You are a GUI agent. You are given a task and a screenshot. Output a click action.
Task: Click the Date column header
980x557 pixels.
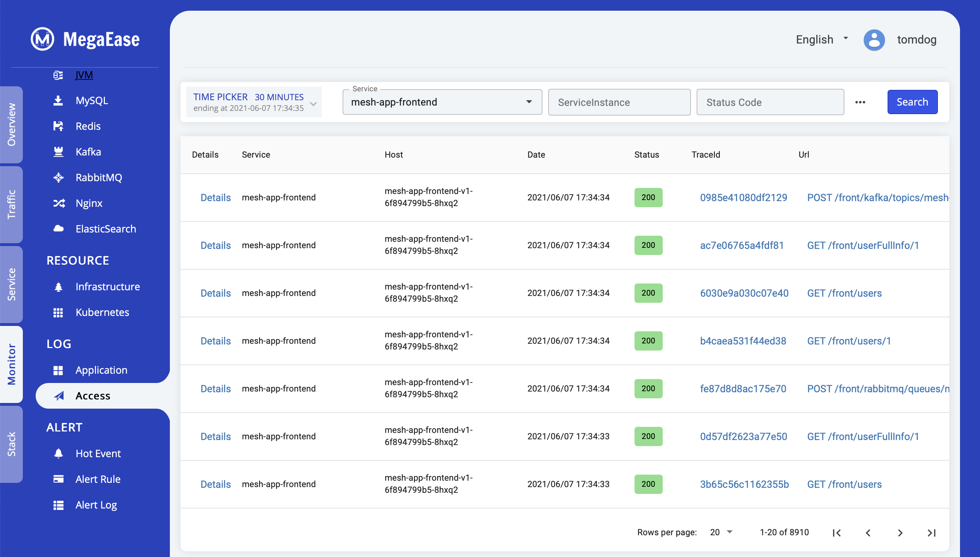pyautogui.click(x=536, y=154)
